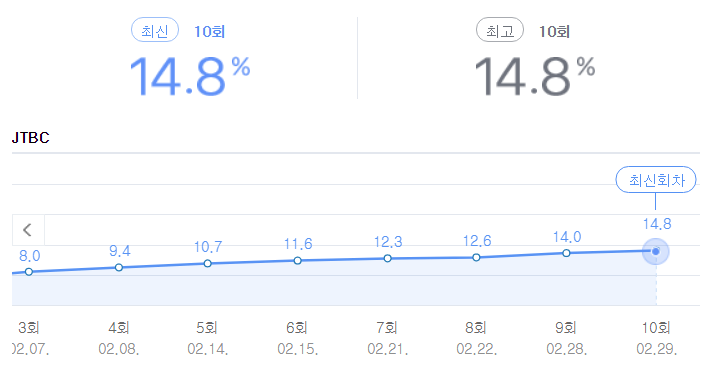The height and width of the screenshot is (378, 711).
Task: Click the 02.21. date label
Action: pyautogui.click(x=388, y=349)
